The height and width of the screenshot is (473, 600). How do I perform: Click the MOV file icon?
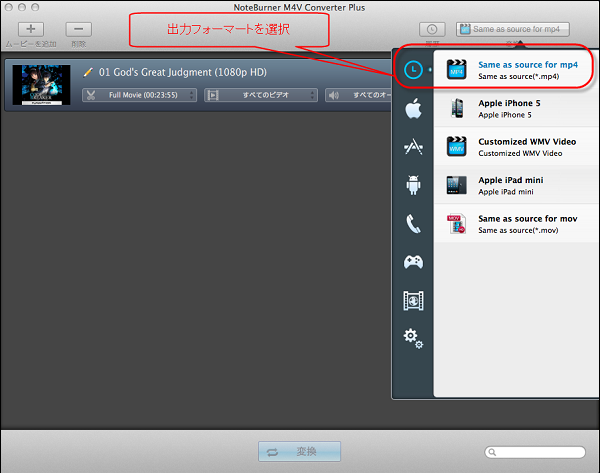[457, 223]
